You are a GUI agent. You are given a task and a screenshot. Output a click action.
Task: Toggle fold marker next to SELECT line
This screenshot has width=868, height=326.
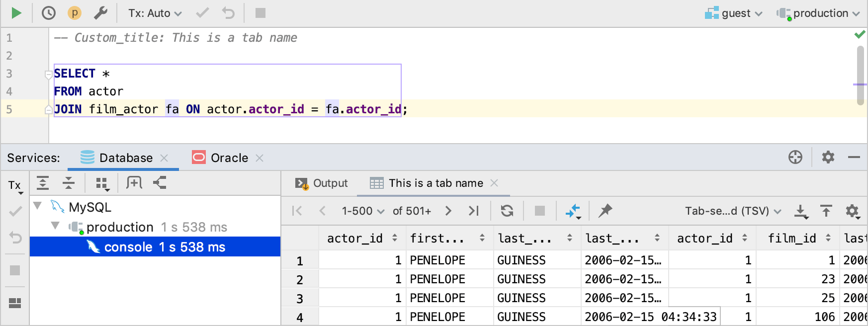[49, 75]
